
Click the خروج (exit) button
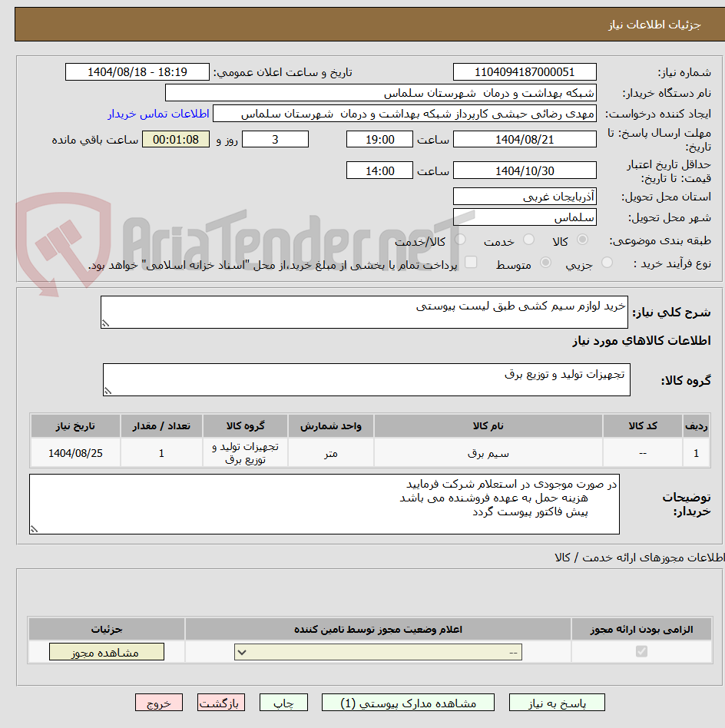(159, 702)
